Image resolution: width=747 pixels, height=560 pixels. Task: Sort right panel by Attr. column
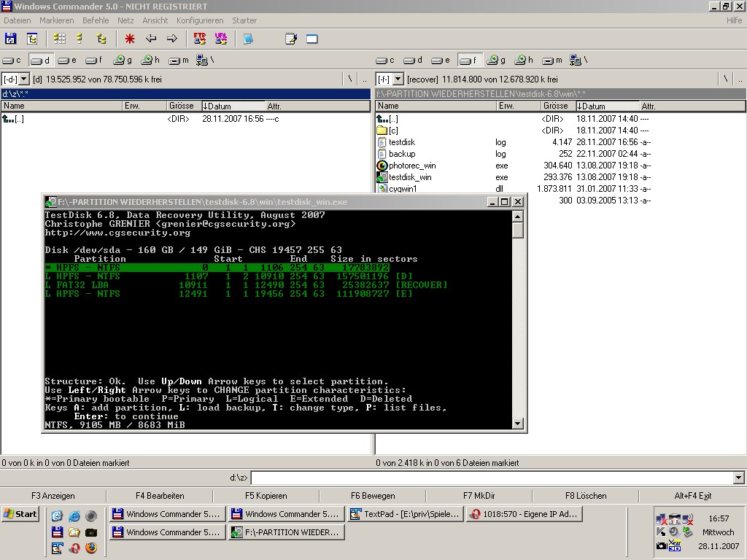coord(692,106)
